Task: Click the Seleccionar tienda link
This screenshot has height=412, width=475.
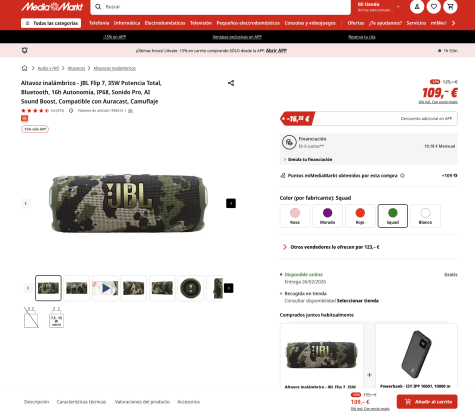Action: coord(358,301)
